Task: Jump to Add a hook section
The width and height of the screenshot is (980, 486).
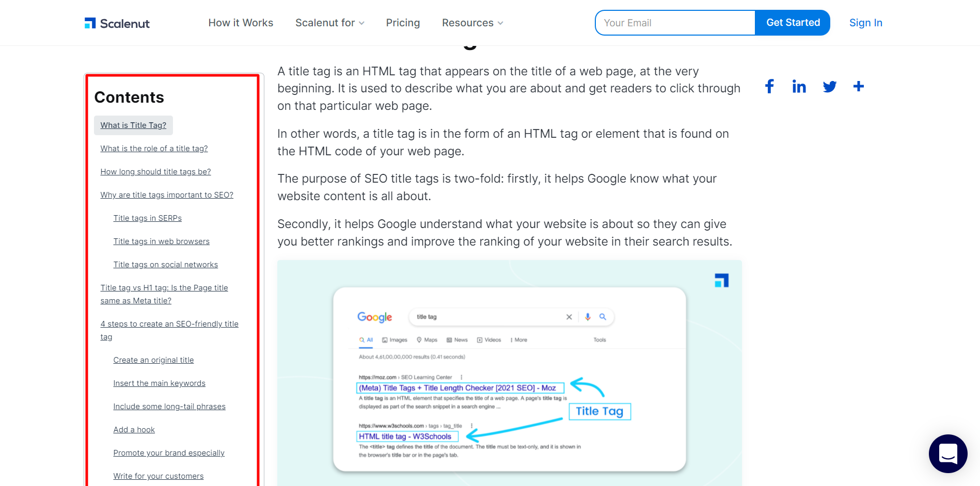Action: coord(134,430)
